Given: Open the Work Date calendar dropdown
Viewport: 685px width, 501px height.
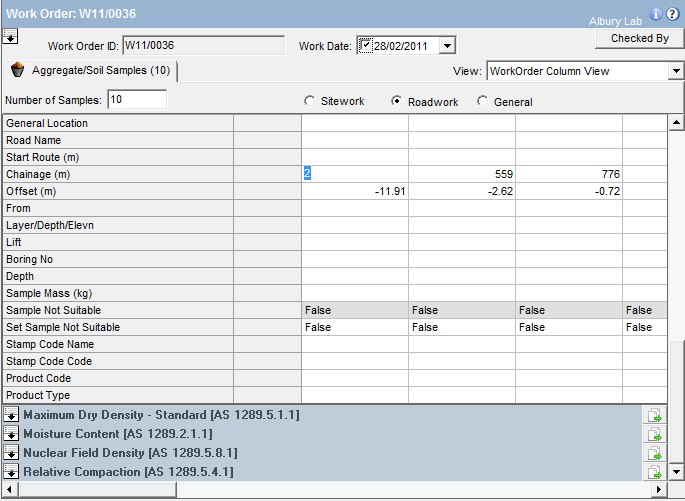Looking at the screenshot, I should coord(447,45).
